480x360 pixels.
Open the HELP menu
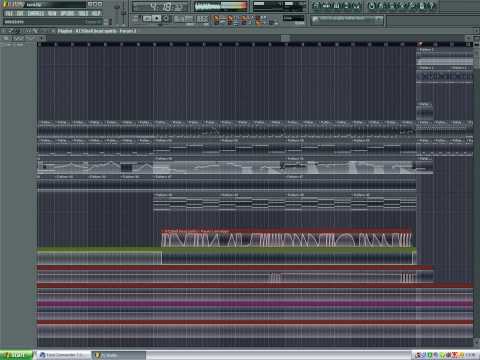point(96,14)
